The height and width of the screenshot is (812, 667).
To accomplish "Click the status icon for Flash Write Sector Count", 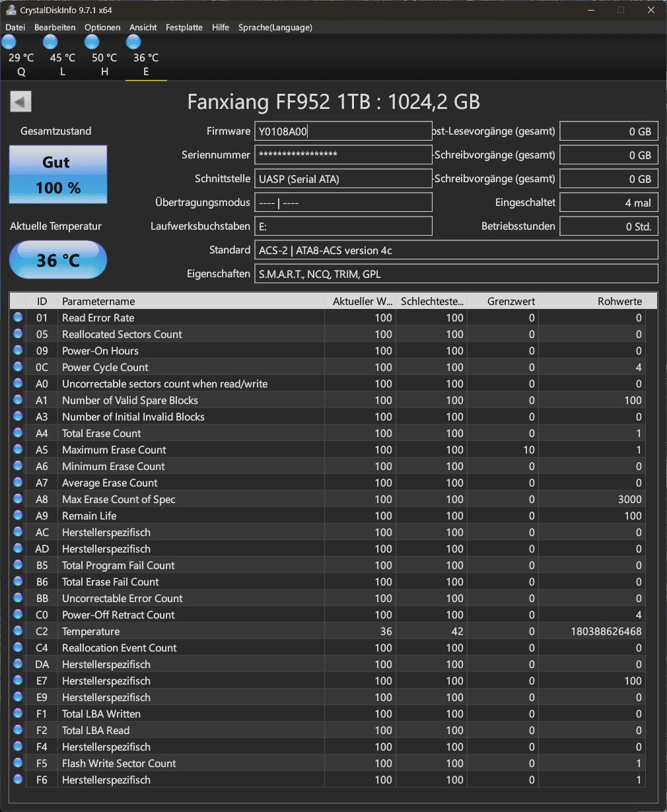I will [18, 763].
